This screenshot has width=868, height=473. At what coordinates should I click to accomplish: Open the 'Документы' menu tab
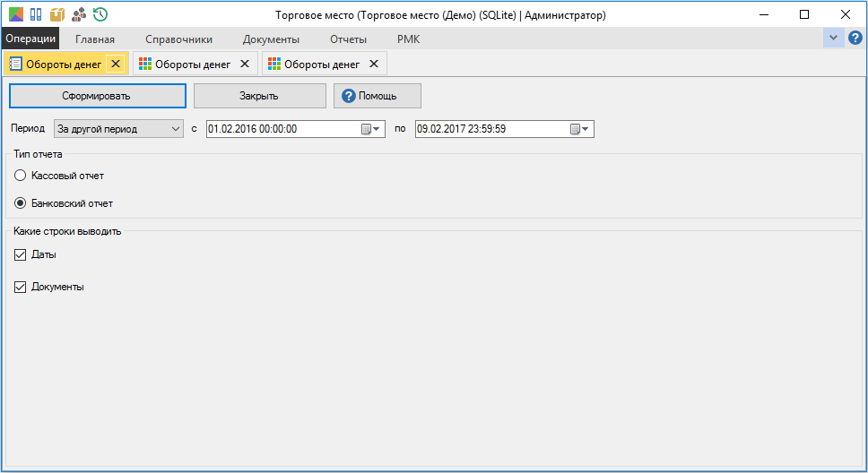click(271, 39)
